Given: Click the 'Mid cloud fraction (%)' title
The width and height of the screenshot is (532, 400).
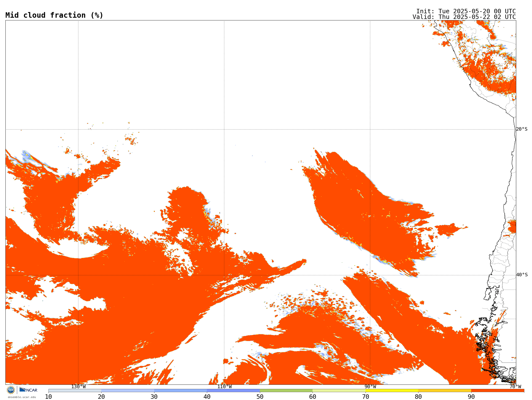Looking at the screenshot, I should point(54,15).
